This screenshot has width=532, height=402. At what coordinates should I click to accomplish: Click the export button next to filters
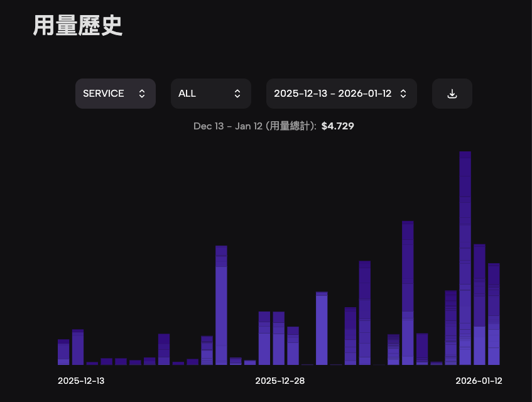(452, 93)
